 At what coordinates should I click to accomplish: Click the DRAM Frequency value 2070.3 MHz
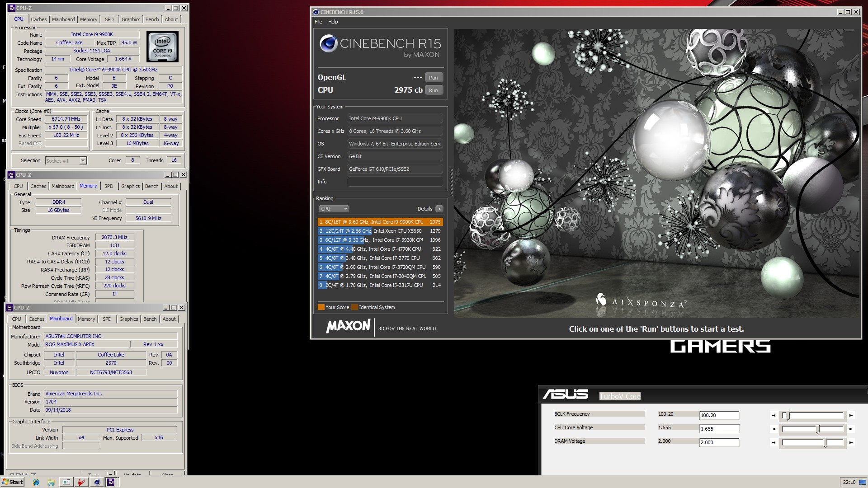pos(114,237)
